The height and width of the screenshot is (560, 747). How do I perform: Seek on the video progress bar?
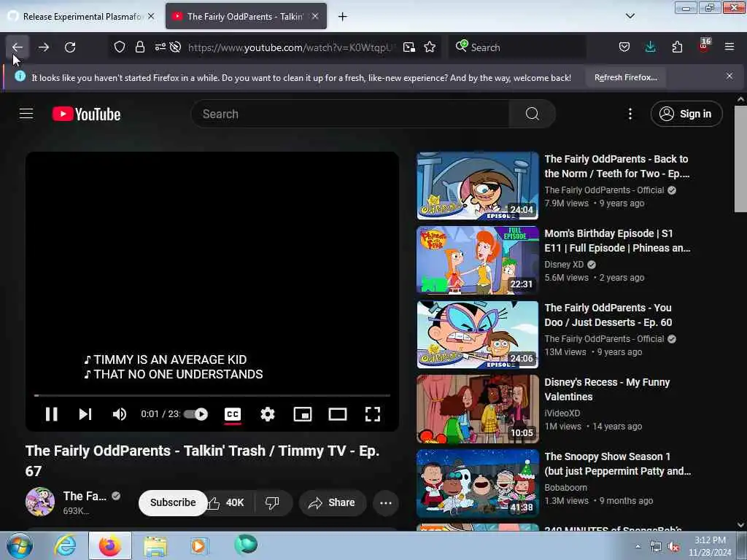pyautogui.click(x=212, y=395)
